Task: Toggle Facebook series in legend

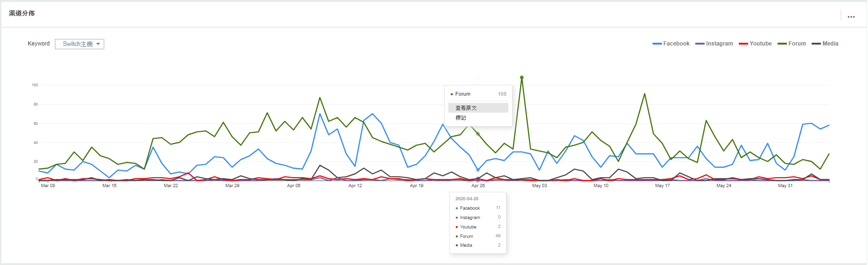Action: (671, 44)
